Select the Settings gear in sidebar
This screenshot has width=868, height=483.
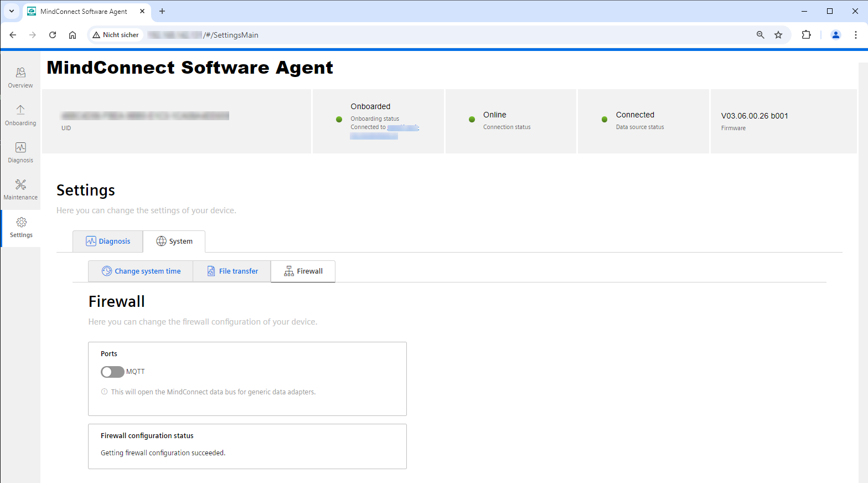(x=21, y=228)
